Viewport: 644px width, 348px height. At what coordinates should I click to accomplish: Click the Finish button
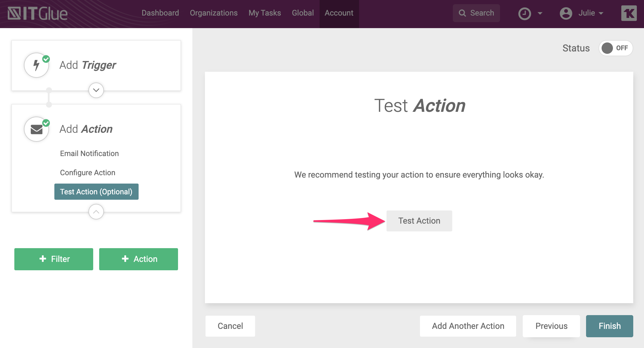click(x=609, y=326)
